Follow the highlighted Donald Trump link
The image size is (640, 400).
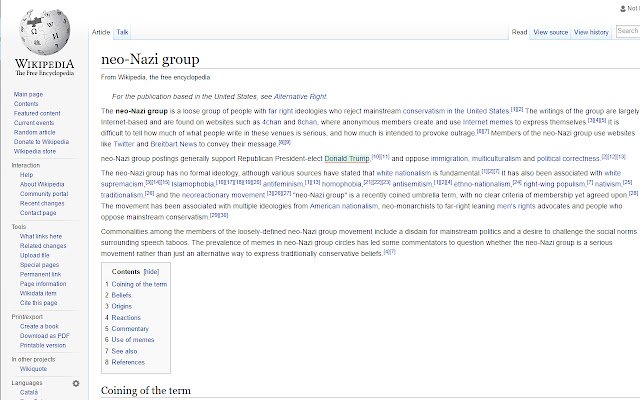pyautogui.click(x=347, y=159)
